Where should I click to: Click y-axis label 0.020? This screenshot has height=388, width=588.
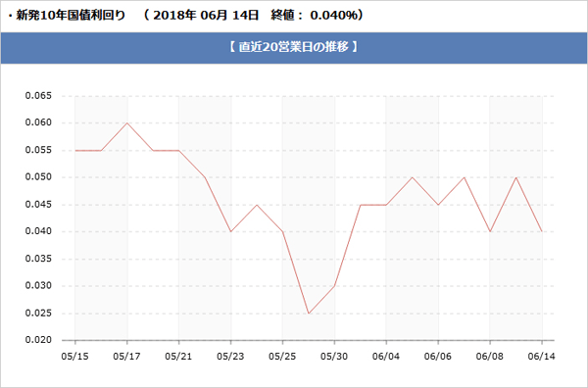[x=38, y=340]
